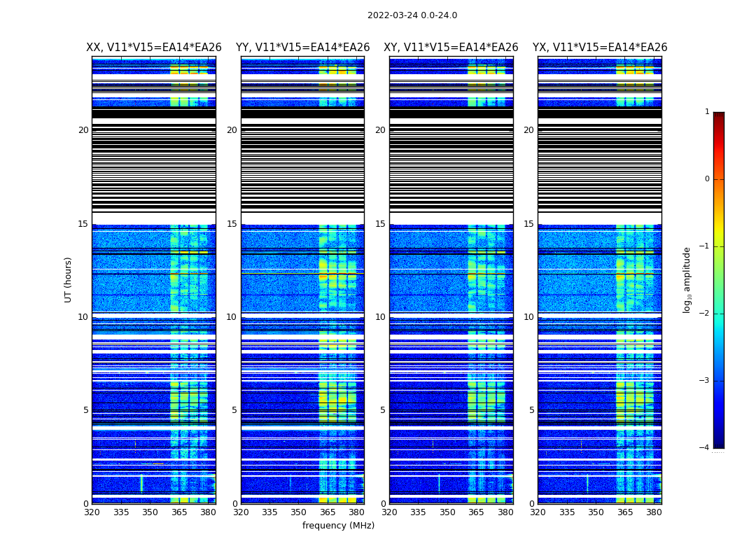Click the 20 hour tick beside XY panel

click(x=380, y=130)
